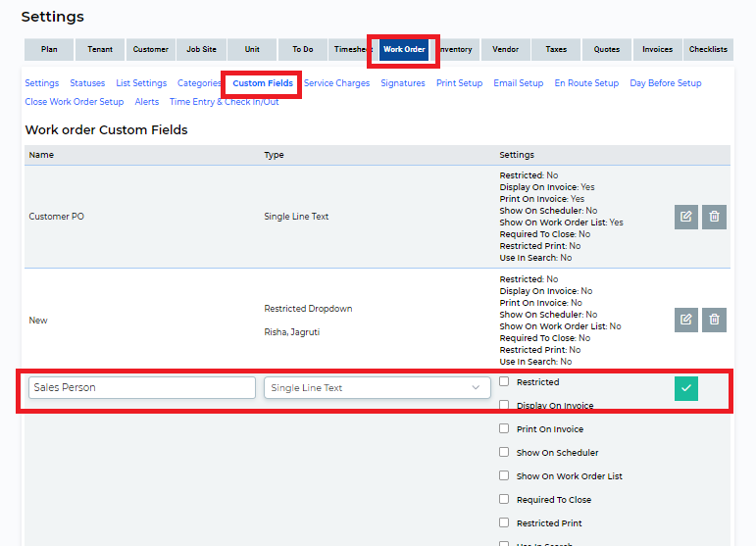Switch to the To Do tab

[303, 49]
